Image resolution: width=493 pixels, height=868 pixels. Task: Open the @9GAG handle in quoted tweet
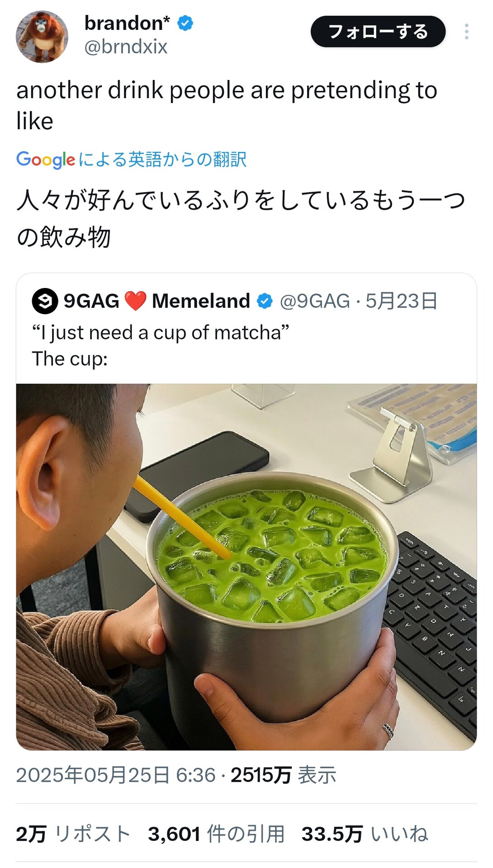(315, 301)
